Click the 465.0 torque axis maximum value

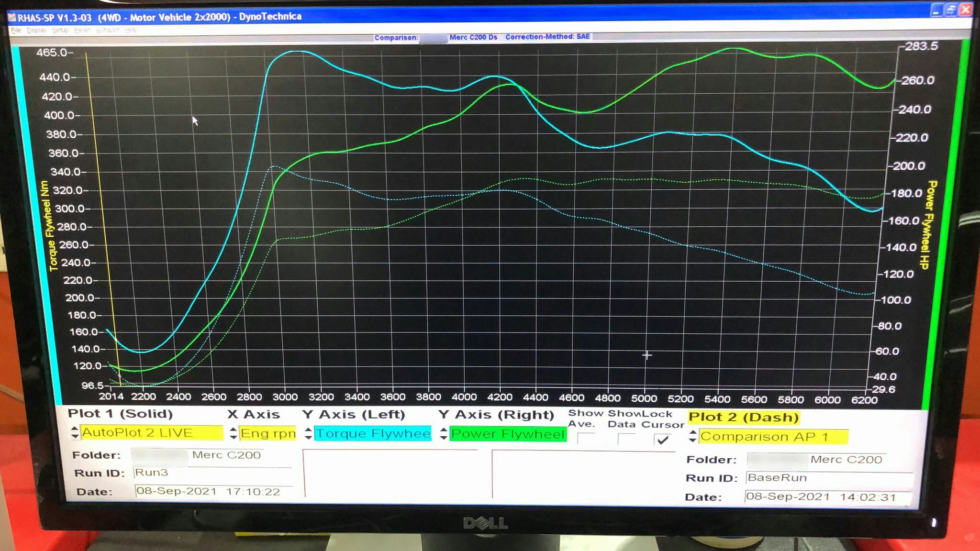coord(52,53)
